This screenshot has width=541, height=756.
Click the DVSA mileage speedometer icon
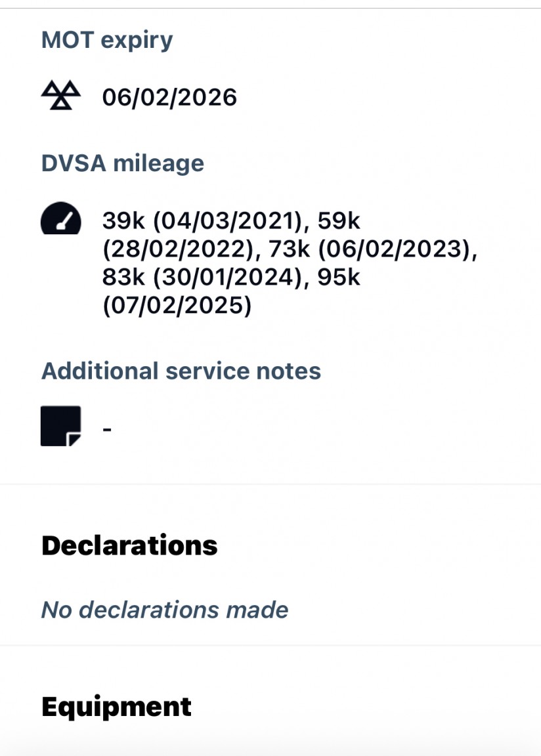60,219
